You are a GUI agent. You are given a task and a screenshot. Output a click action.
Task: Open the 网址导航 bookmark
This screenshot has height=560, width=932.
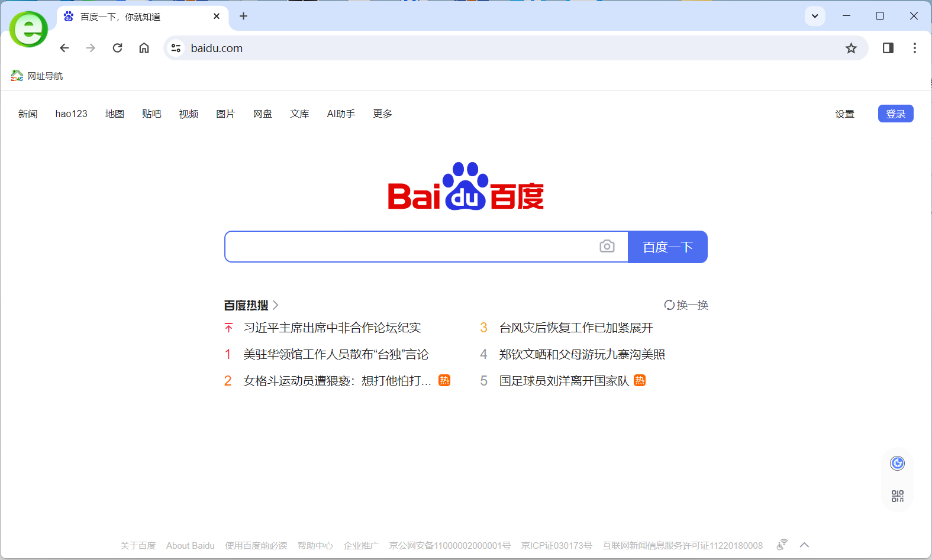37,76
